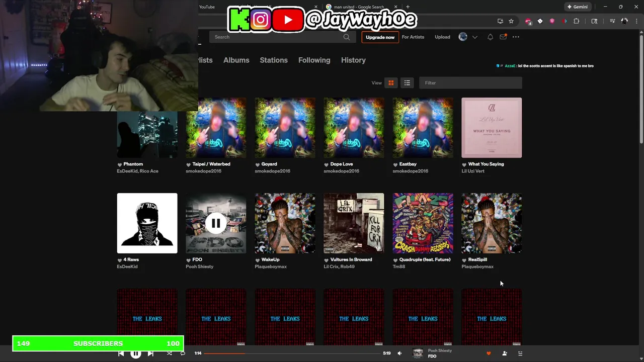Open the Eastbay cover thumbnail
This screenshot has width=644, height=362.
pos(423,128)
